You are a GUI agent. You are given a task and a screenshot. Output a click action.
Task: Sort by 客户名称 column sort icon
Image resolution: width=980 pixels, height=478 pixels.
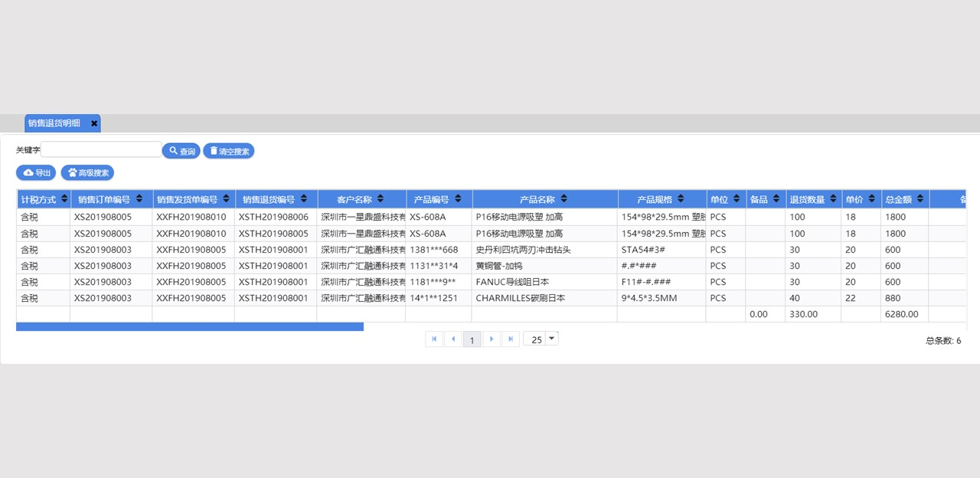381,199
